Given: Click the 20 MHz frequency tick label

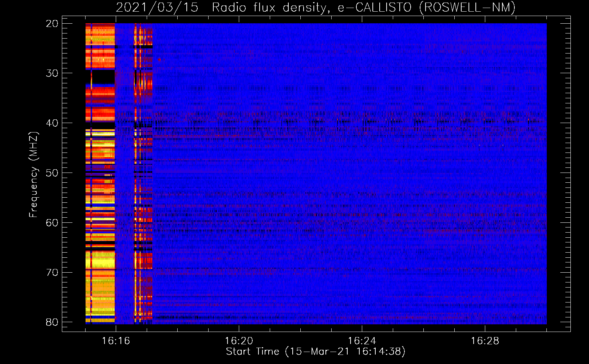Looking at the screenshot, I should click(52, 24).
